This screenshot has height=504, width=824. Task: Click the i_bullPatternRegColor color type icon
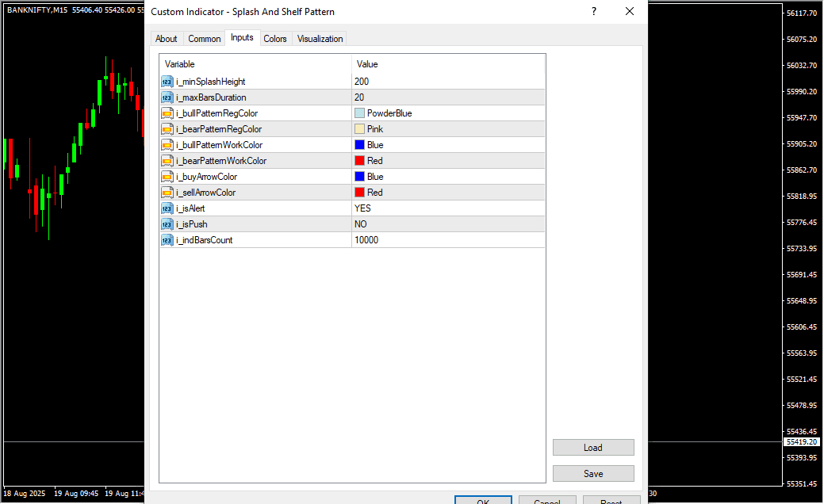click(167, 113)
